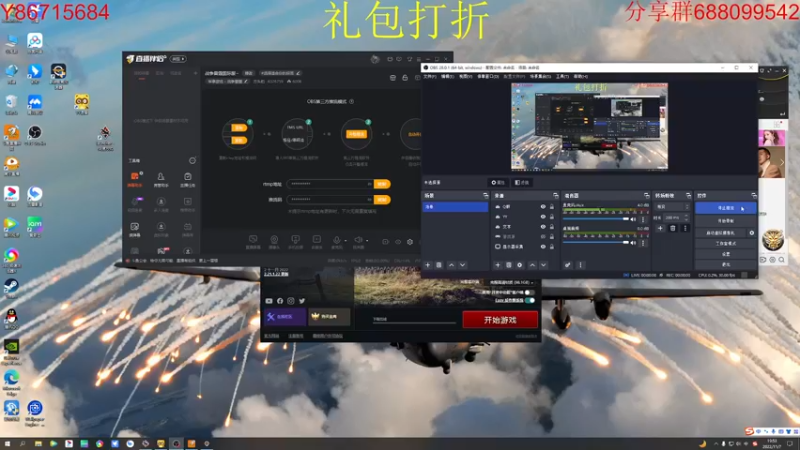Add a transition with the OBS transitions plus
Screen dimensions: 800x450
660,229
